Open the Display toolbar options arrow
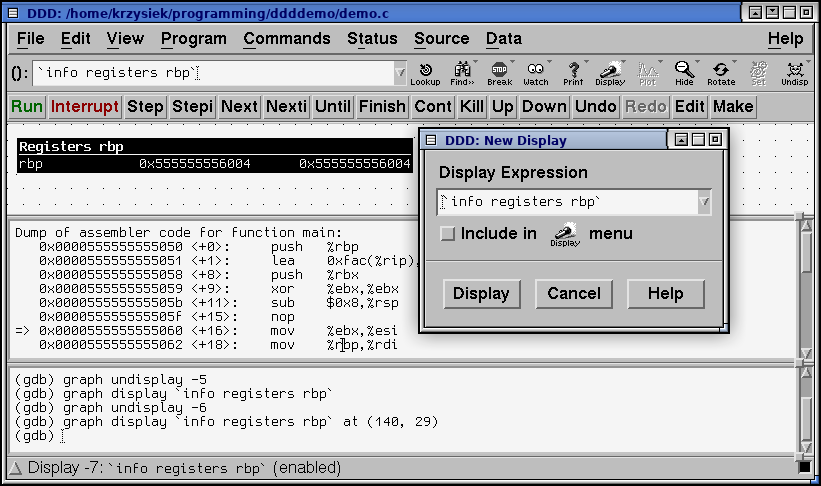 tap(623, 62)
